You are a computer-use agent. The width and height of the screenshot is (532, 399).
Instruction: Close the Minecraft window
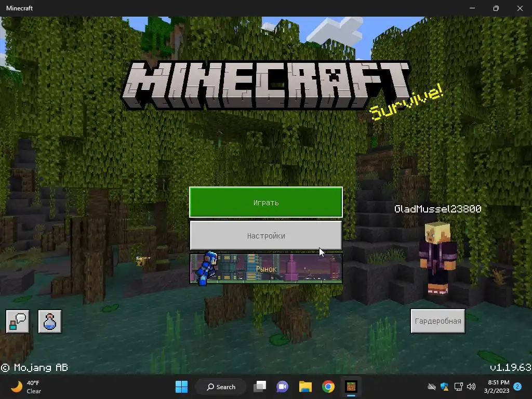520,8
